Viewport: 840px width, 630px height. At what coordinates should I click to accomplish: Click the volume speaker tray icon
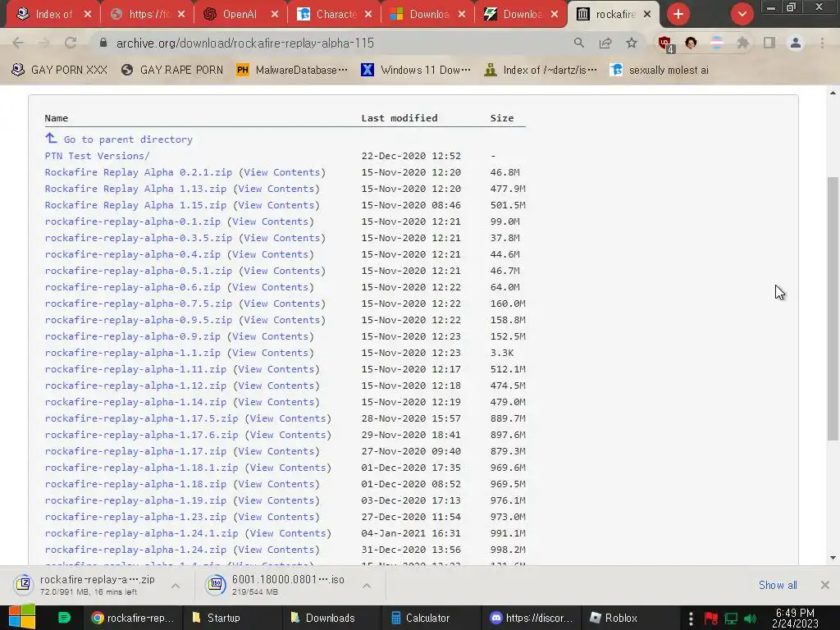point(750,619)
